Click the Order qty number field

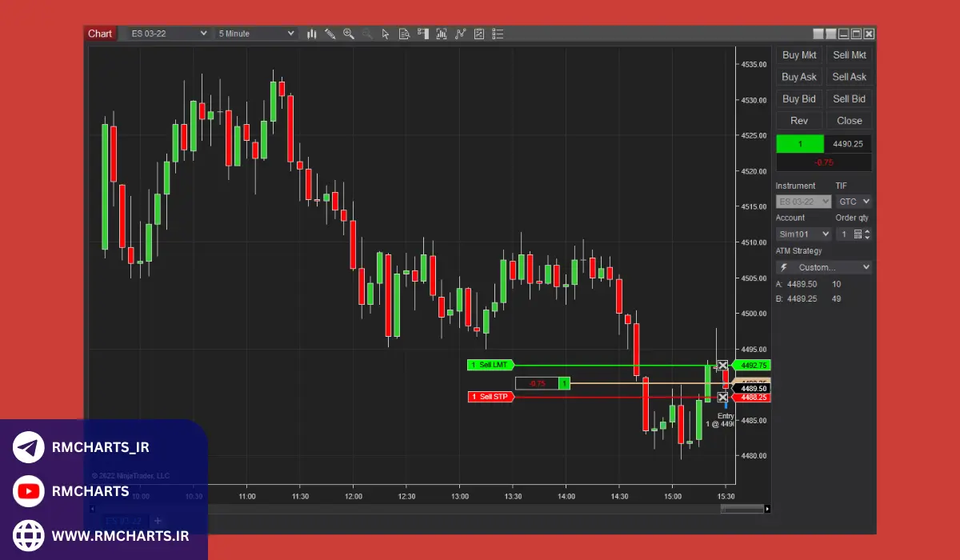844,234
